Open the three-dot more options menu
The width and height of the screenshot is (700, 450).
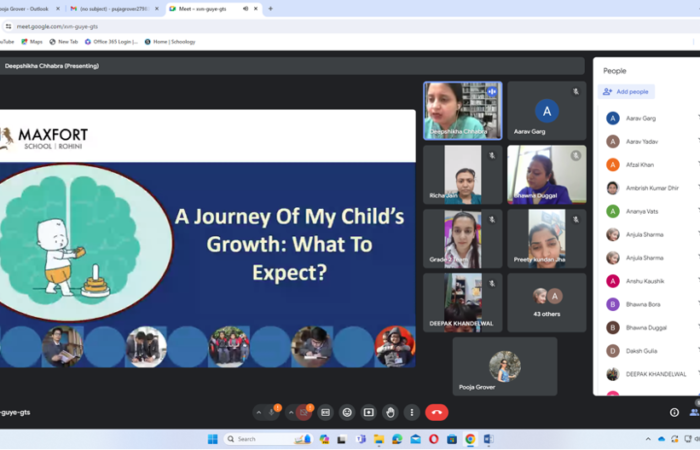[410, 412]
